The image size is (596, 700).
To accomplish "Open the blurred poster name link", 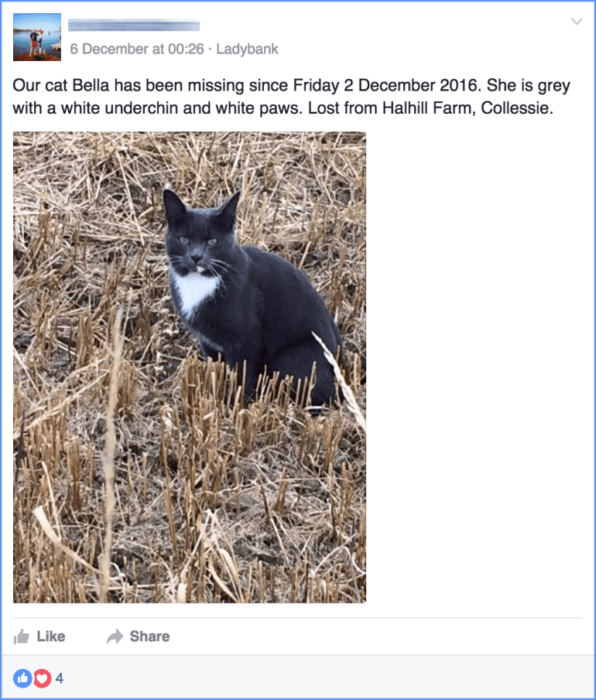I will 134,26.
